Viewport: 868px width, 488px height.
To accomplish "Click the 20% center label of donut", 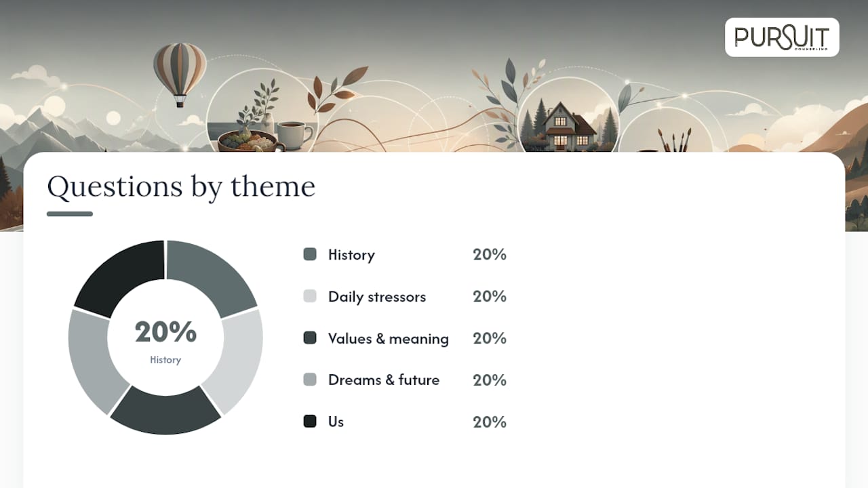I will pos(165,332).
